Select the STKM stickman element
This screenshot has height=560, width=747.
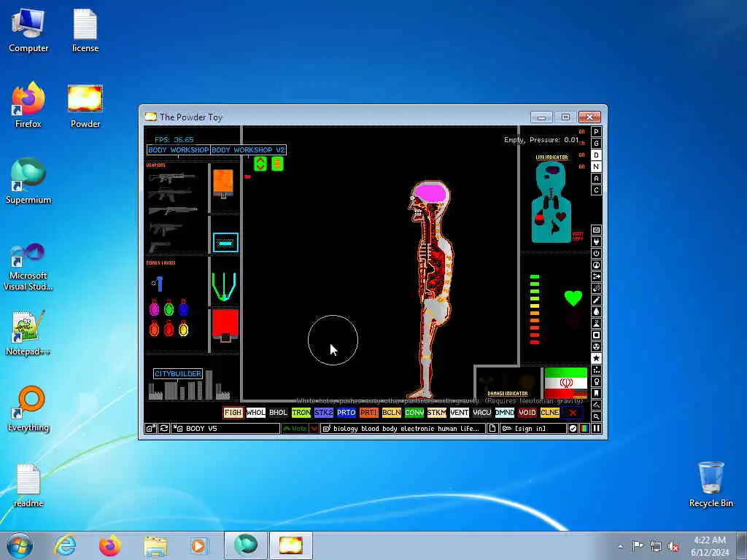(x=437, y=413)
